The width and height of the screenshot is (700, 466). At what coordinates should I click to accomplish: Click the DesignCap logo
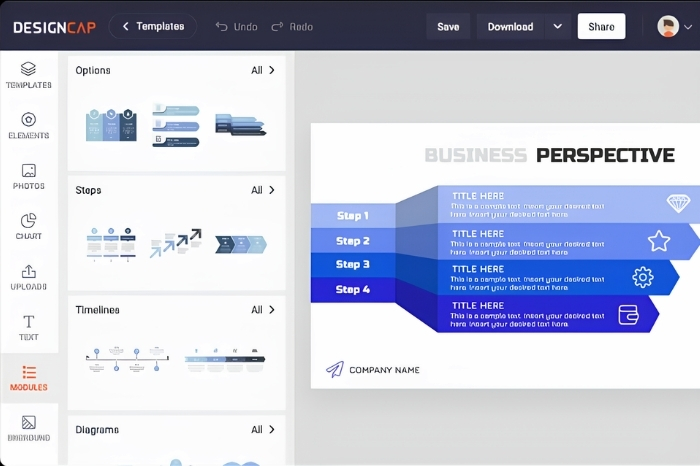pos(54,27)
